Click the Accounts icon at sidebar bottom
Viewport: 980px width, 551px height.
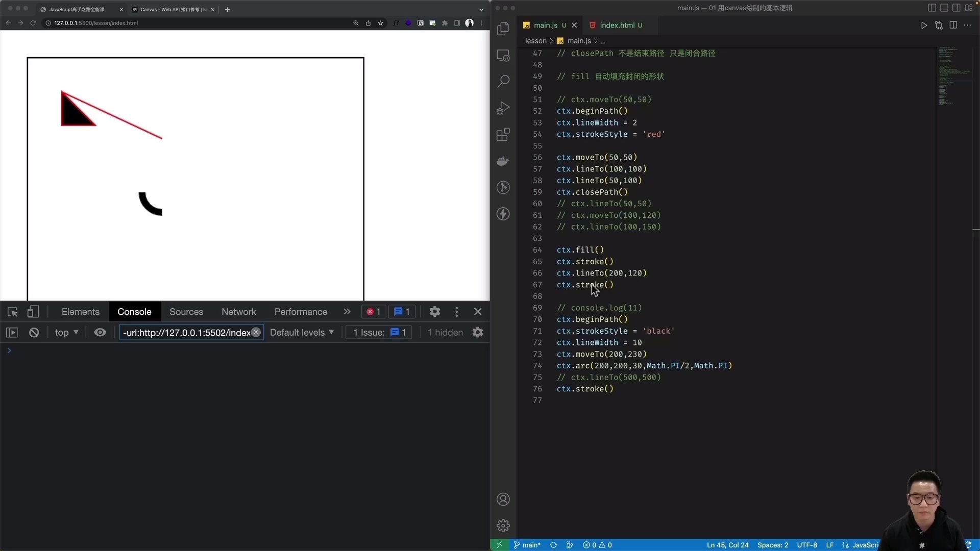503,499
